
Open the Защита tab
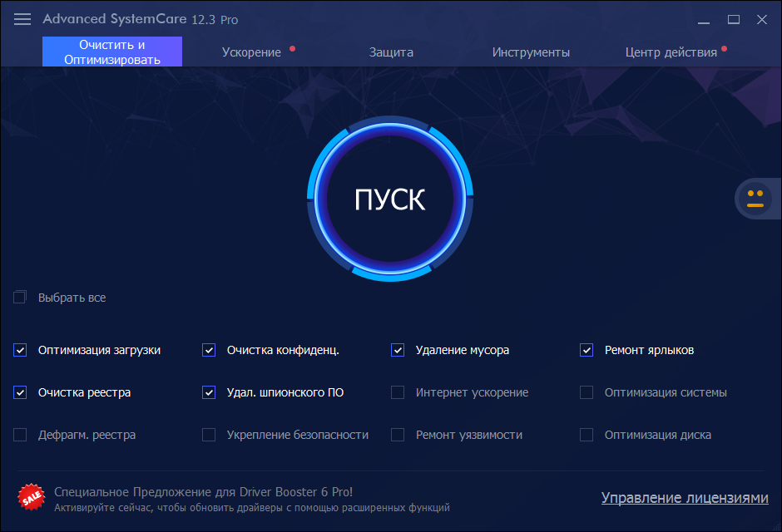[x=390, y=51]
